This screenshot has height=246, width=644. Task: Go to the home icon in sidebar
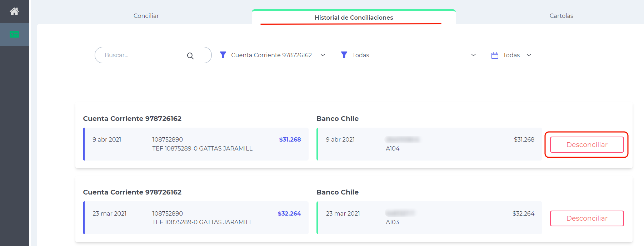[x=14, y=11]
